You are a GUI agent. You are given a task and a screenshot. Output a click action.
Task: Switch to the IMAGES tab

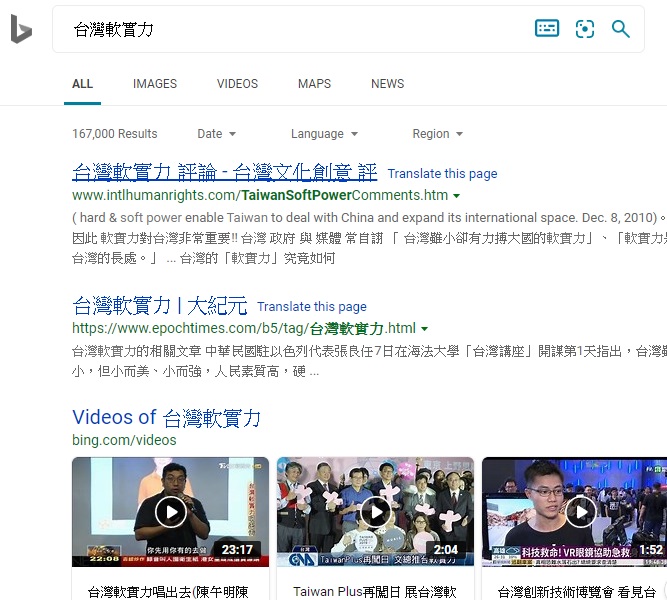point(155,84)
